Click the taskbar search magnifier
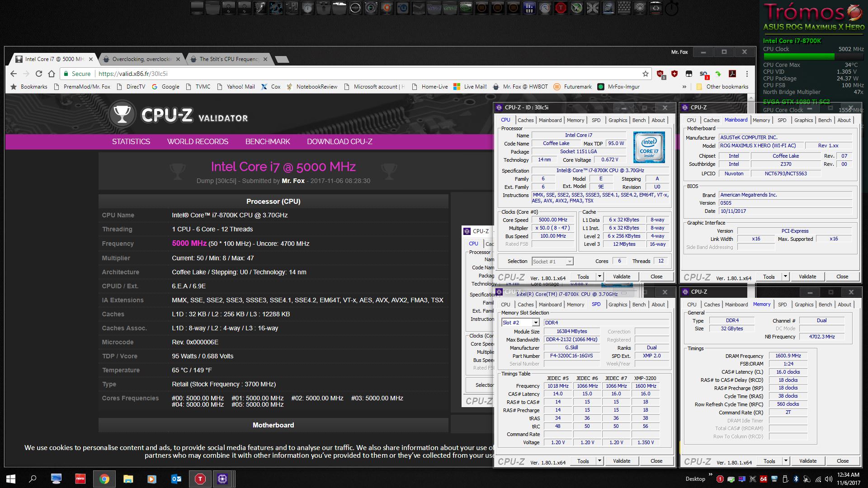This screenshot has height=488, width=868. coord(33,479)
